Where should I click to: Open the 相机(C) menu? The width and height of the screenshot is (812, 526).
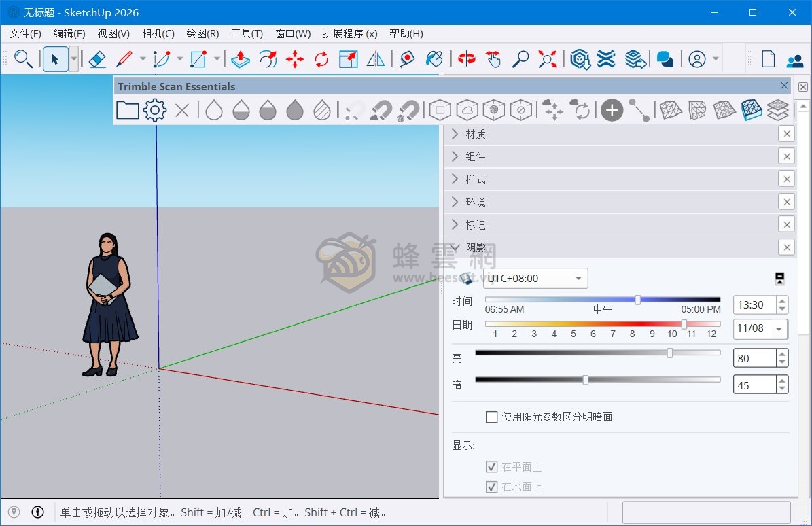click(158, 34)
